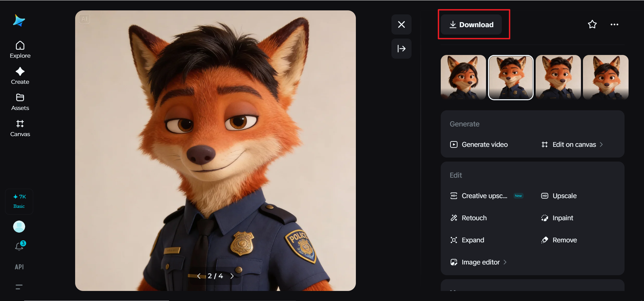Open the user profile avatar
The width and height of the screenshot is (644, 301).
tap(19, 227)
